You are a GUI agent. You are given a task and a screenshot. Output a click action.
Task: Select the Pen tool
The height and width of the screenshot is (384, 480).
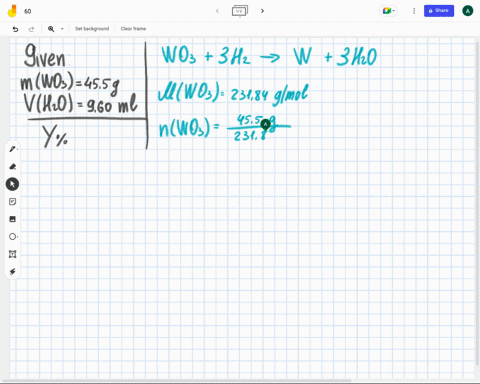click(x=12, y=149)
